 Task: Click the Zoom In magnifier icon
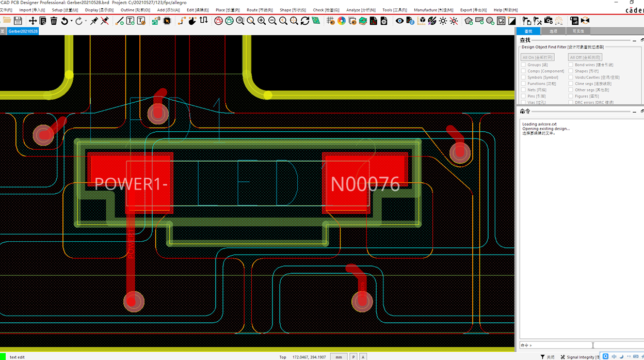tap(262, 21)
